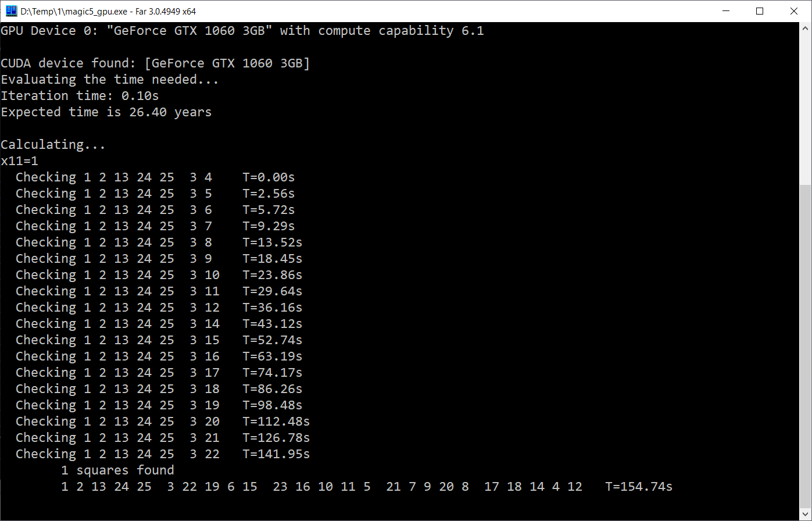Click the 'x11=1' line
The height and width of the screenshot is (521, 812).
click(x=19, y=161)
